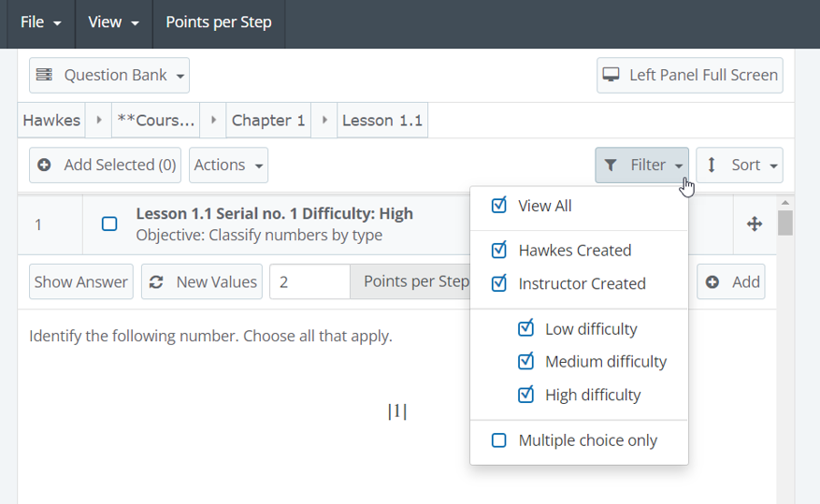820x504 pixels.
Task: Expand the Question Bank dropdown
Action: (x=109, y=76)
